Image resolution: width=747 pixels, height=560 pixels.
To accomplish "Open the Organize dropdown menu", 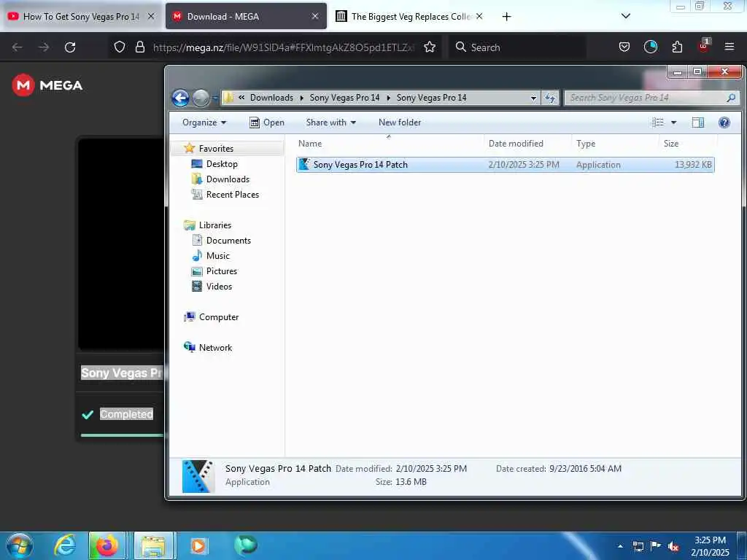I will (x=204, y=122).
